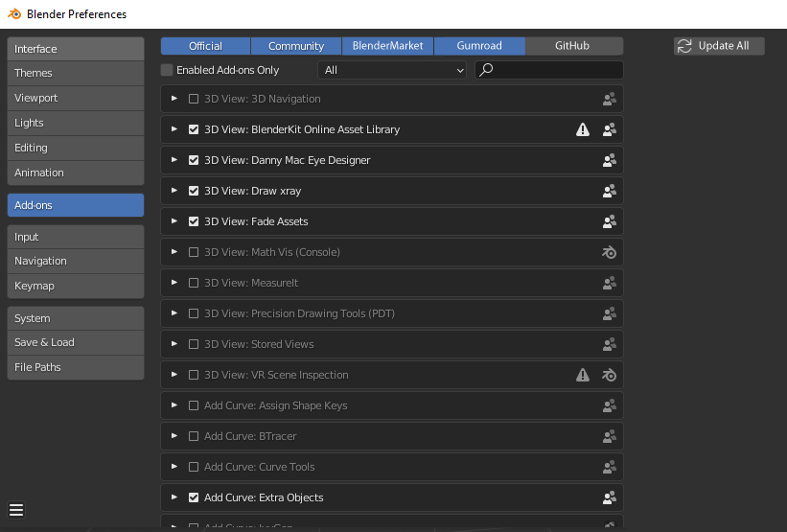Click community icon on Fade Assets row
Image resolution: width=787 pixels, height=532 pixels.
tap(610, 221)
